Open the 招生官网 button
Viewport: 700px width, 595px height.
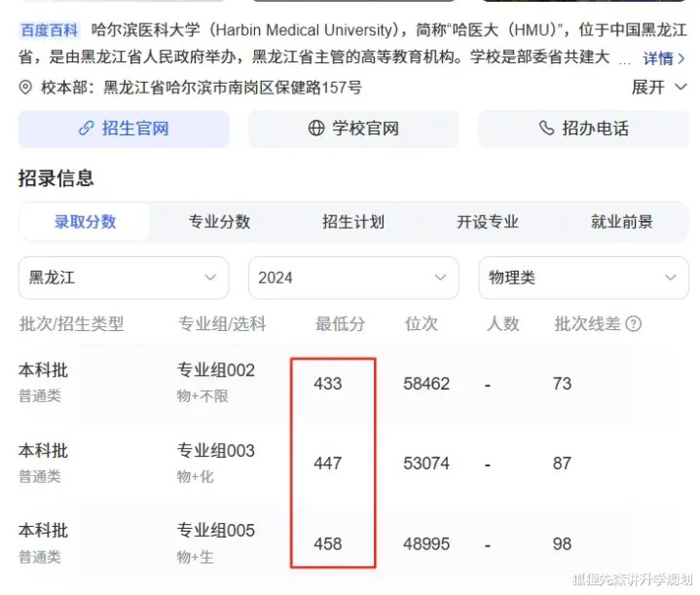[124, 129]
